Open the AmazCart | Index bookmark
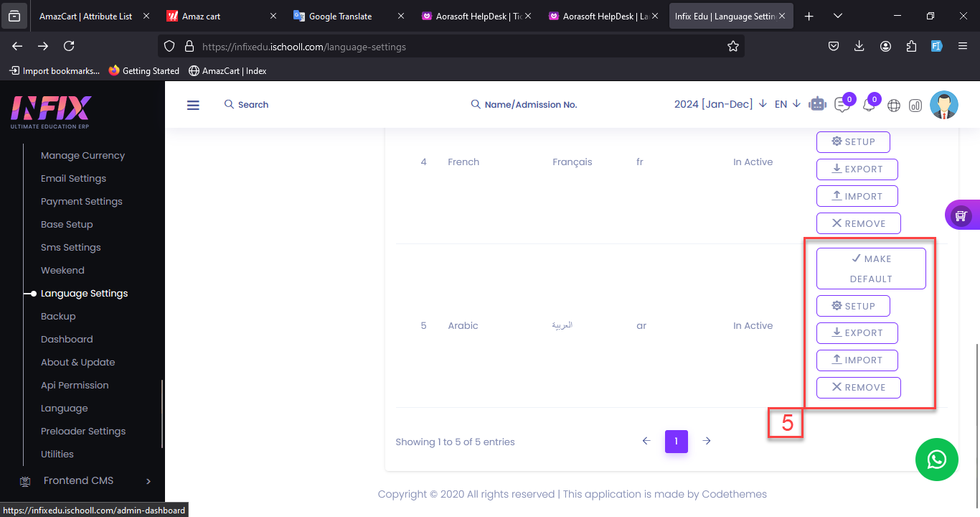This screenshot has width=980, height=517. tap(227, 70)
